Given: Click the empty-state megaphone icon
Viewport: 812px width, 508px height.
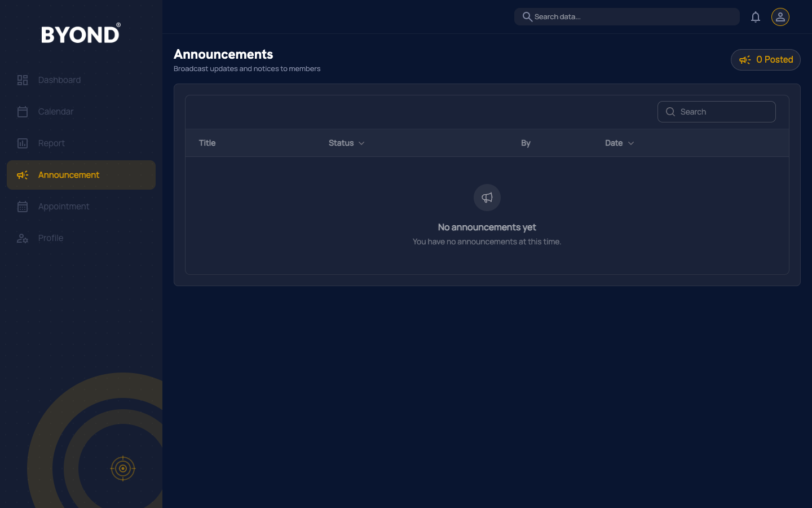Looking at the screenshot, I should tap(487, 198).
